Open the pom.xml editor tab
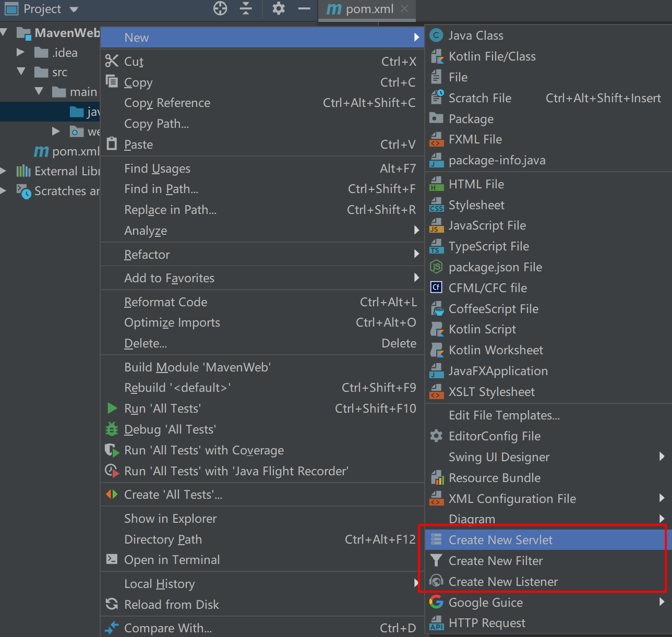The width and height of the screenshot is (672, 637). (367, 9)
